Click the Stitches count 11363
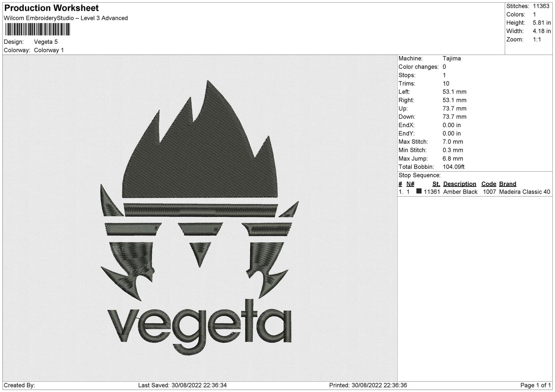 [x=541, y=6]
